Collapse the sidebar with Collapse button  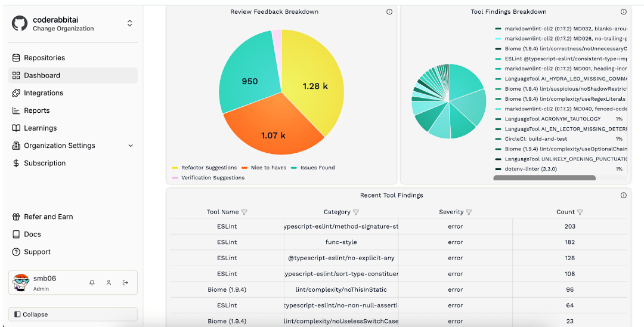point(73,314)
